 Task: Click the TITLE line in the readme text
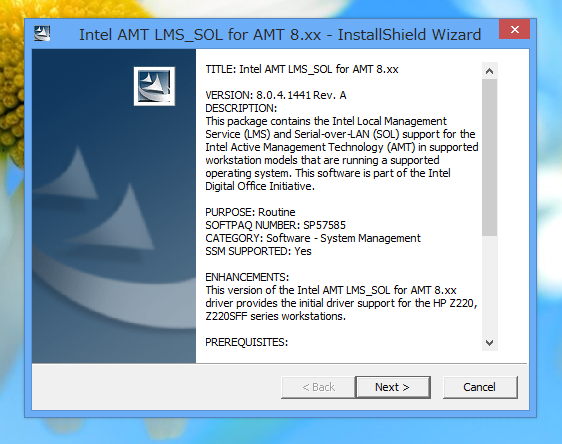302,69
